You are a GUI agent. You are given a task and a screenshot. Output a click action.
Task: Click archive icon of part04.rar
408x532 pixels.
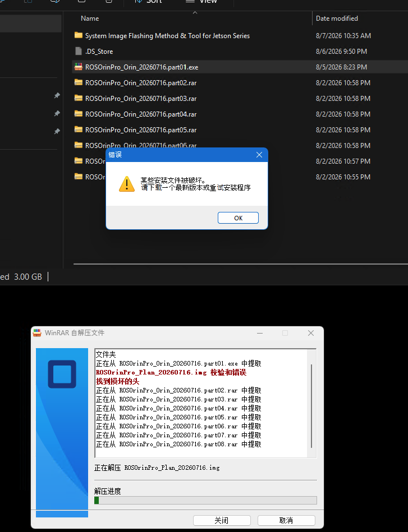[x=79, y=114]
